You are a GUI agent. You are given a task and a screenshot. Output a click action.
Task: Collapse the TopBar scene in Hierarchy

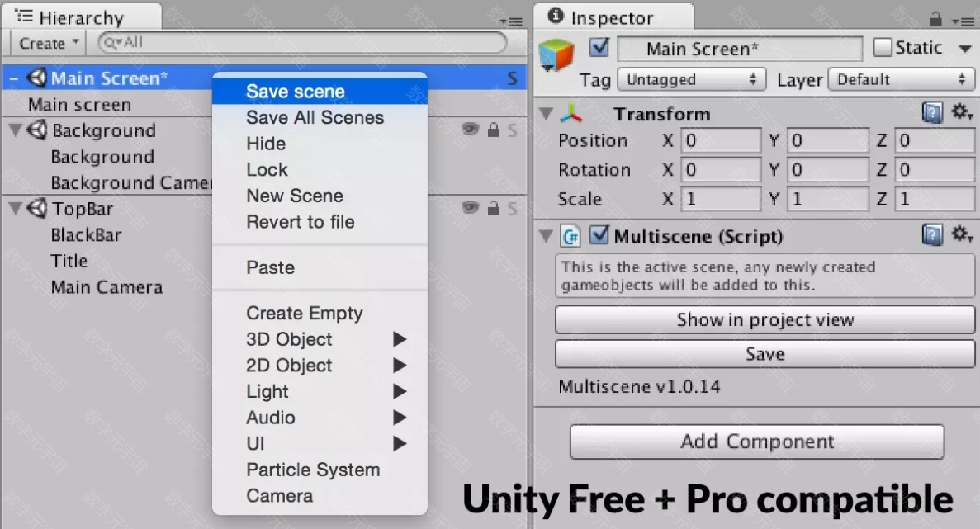(x=16, y=208)
